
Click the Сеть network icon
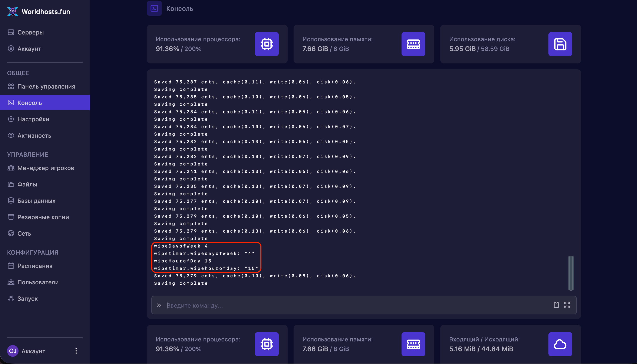11,233
